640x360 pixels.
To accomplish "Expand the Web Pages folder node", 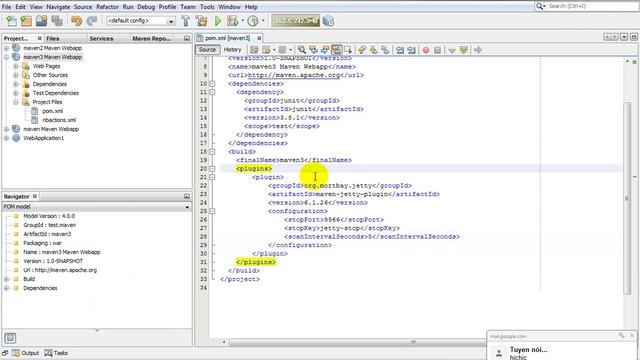I will [x=16, y=66].
